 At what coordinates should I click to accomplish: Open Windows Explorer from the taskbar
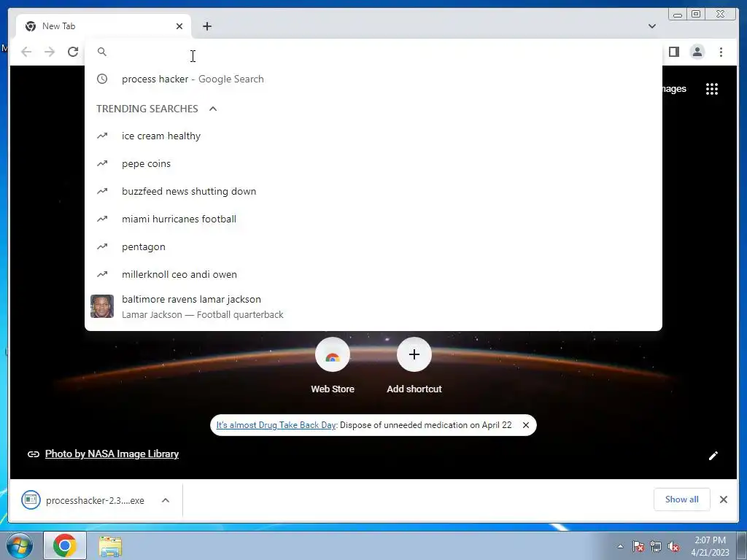pos(110,546)
